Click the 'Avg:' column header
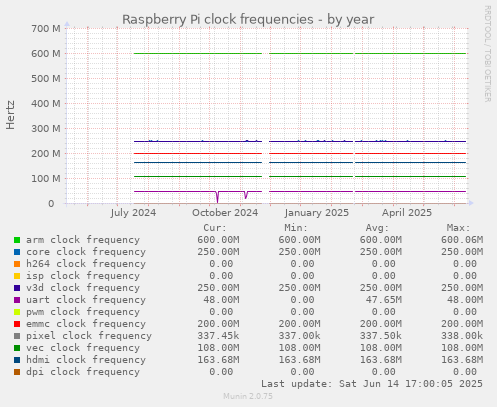Viewport: 497px width, 407px height. [377, 228]
